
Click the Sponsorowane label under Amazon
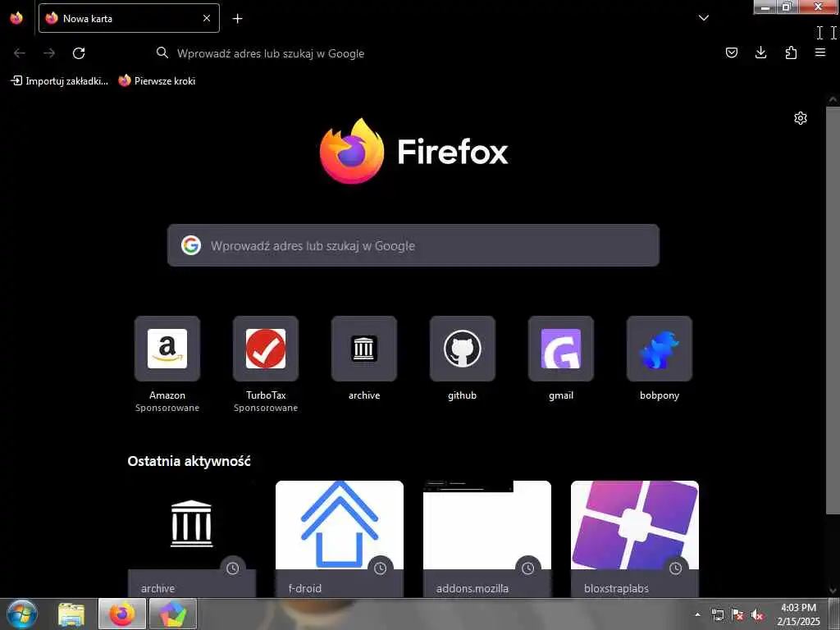tap(167, 408)
